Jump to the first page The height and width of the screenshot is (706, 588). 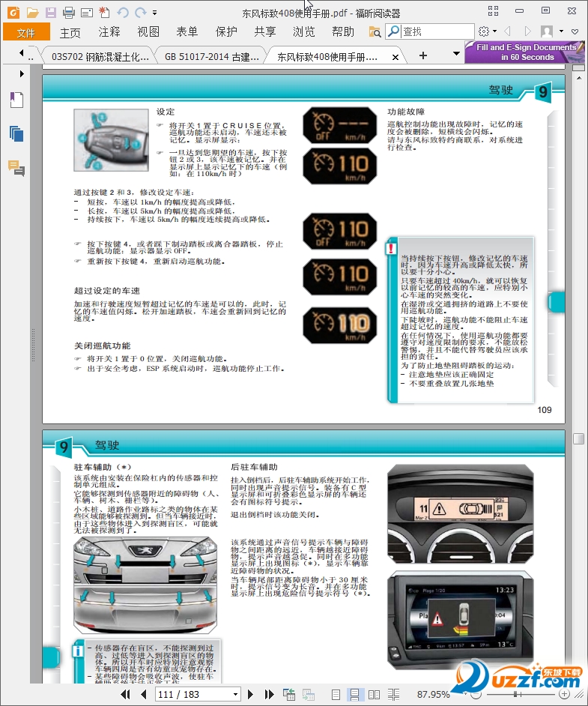pyautogui.click(x=126, y=694)
